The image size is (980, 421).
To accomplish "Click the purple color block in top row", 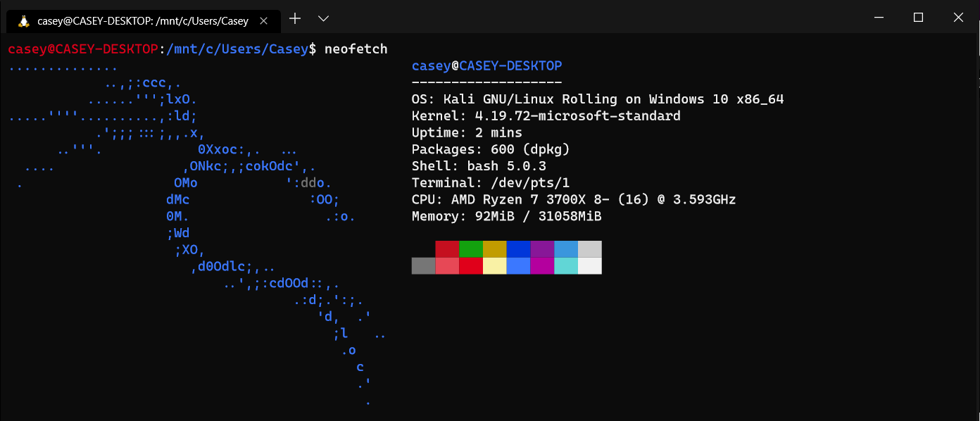I will click(x=542, y=249).
